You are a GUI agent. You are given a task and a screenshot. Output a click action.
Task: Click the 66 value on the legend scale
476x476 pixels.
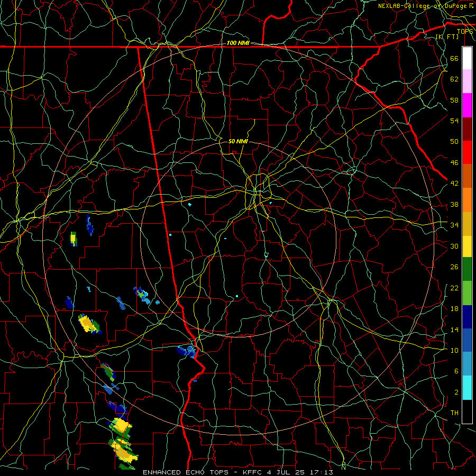454,58
